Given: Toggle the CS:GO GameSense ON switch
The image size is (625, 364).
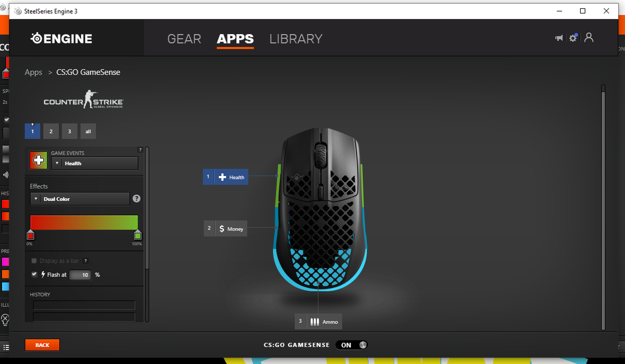Looking at the screenshot, I should click(352, 345).
